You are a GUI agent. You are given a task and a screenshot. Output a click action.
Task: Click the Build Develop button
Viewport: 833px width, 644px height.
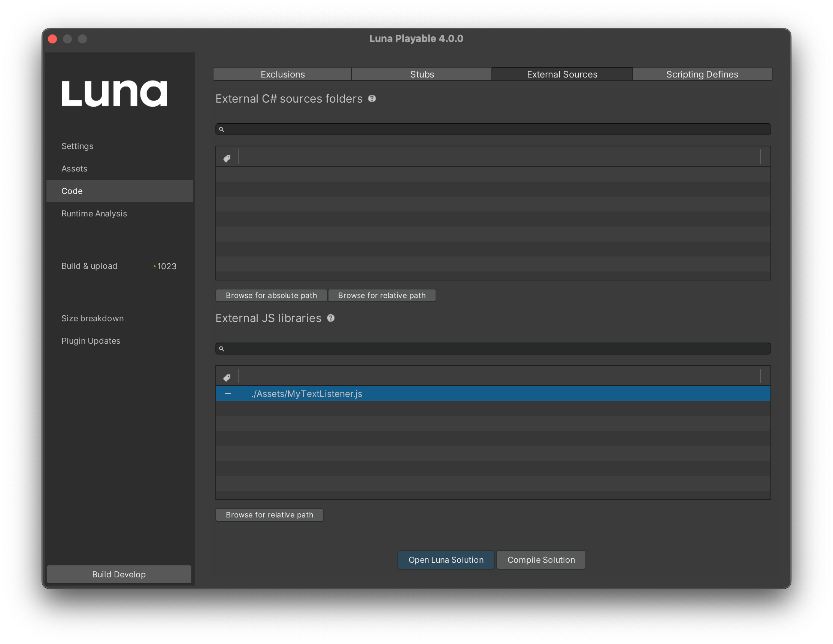(x=119, y=574)
